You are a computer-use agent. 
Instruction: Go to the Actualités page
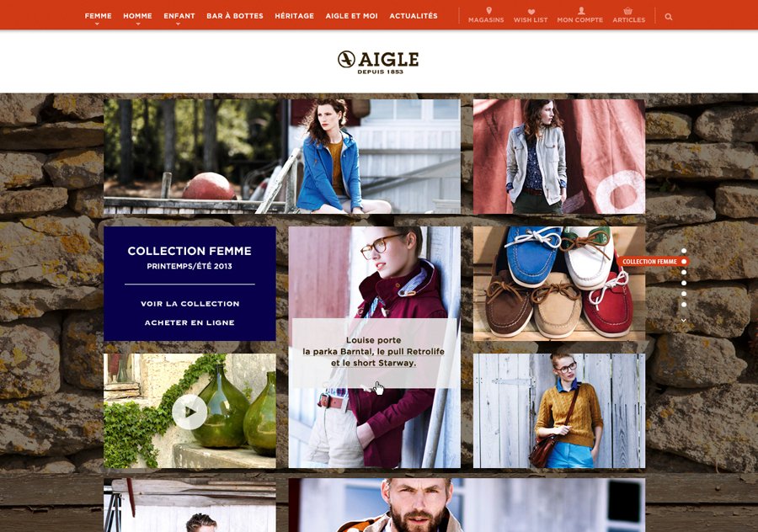[414, 16]
